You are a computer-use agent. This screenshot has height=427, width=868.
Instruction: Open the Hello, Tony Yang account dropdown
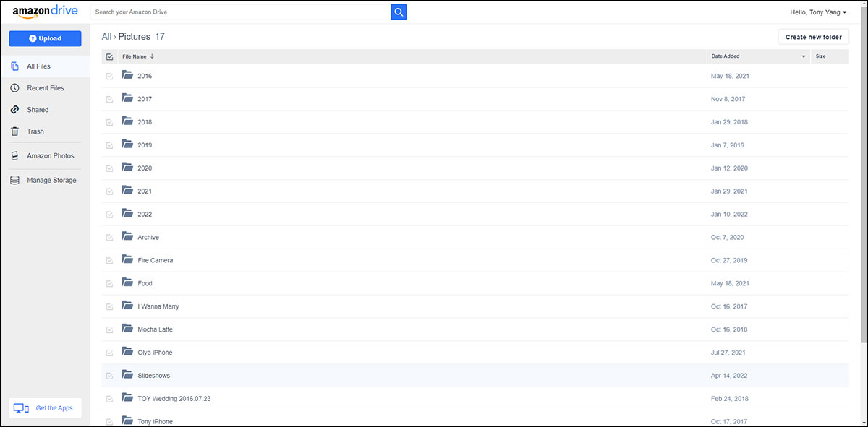(x=819, y=12)
